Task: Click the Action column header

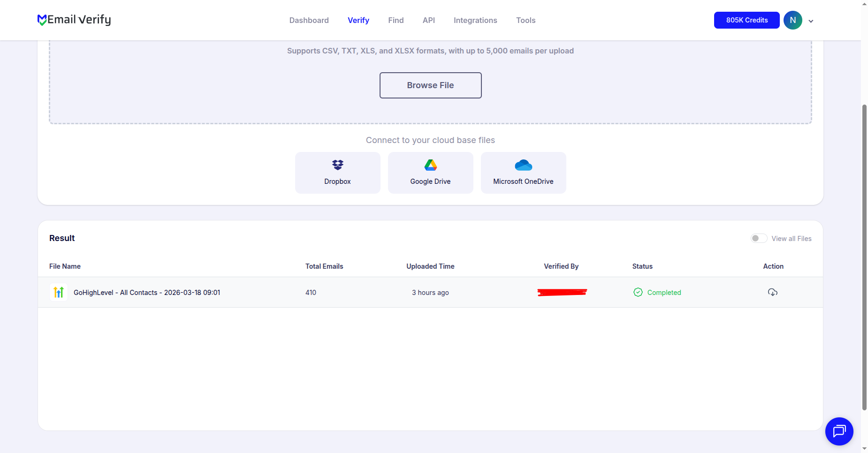Action: (x=773, y=266)
